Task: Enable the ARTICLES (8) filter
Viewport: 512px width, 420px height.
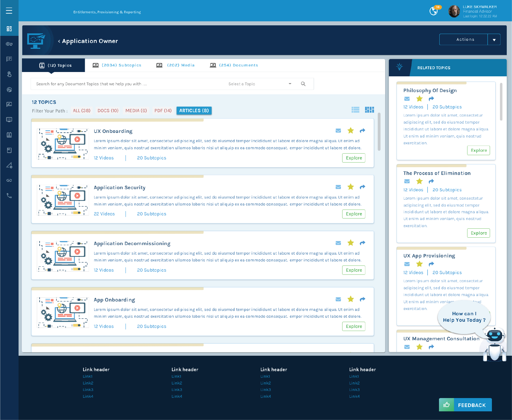Action: click(x=194, y=110)
